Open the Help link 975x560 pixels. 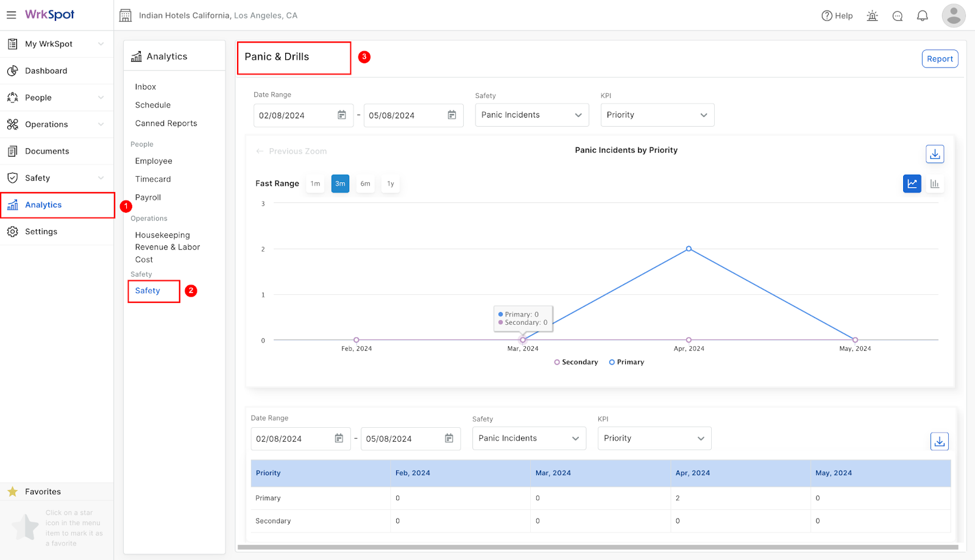pos(837,16)
